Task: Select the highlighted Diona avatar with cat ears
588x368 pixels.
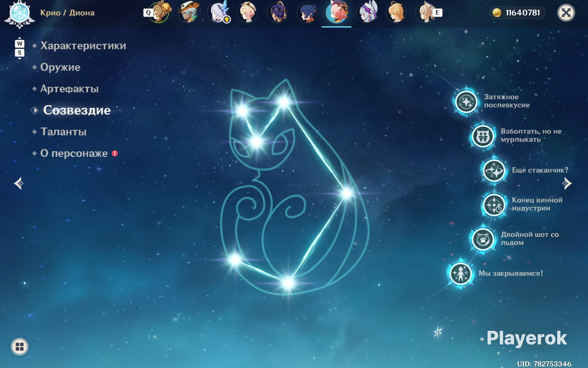Action: 337,13
